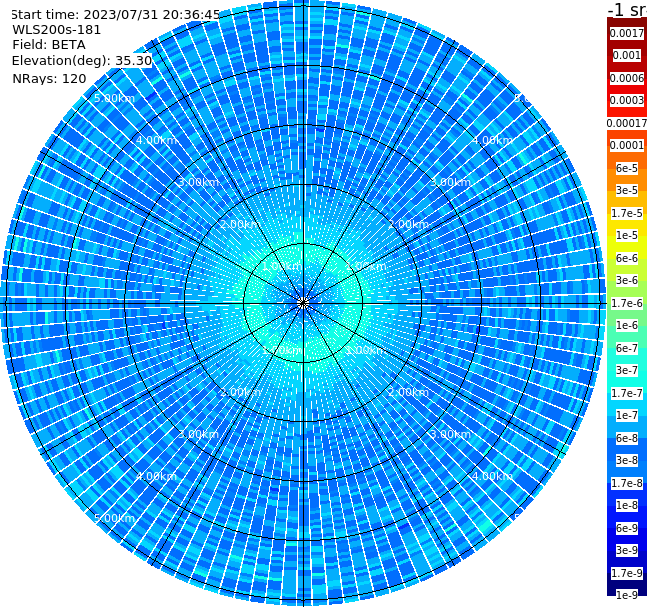Click the 6e-8 colorbar label
The width and height of the screenshot is (647, 607).
[627, 438]
